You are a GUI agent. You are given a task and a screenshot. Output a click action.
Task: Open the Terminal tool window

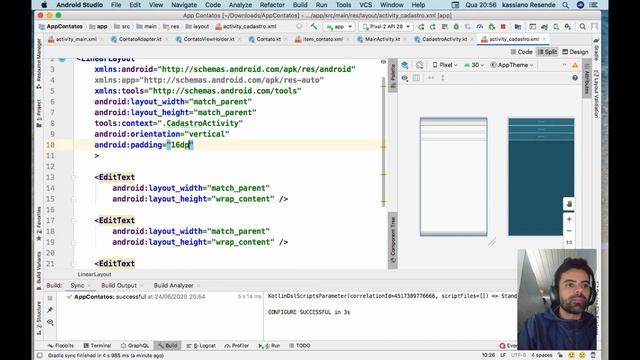pyautogui.click(x=97, y=346)
